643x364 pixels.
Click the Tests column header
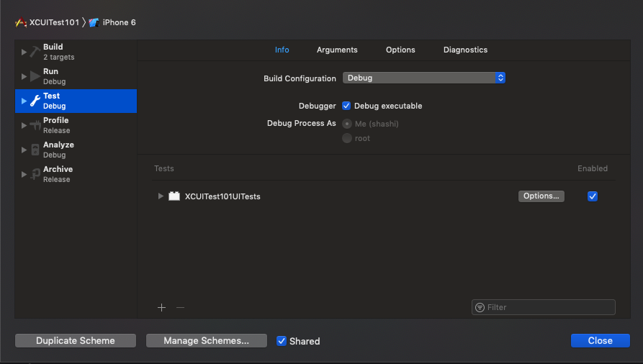pos(164,168)
